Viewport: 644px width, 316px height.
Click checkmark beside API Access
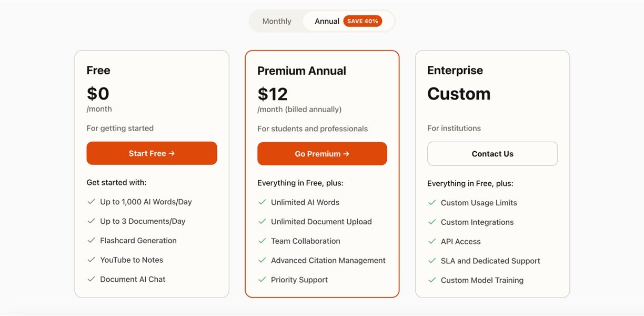coord(432,242)
